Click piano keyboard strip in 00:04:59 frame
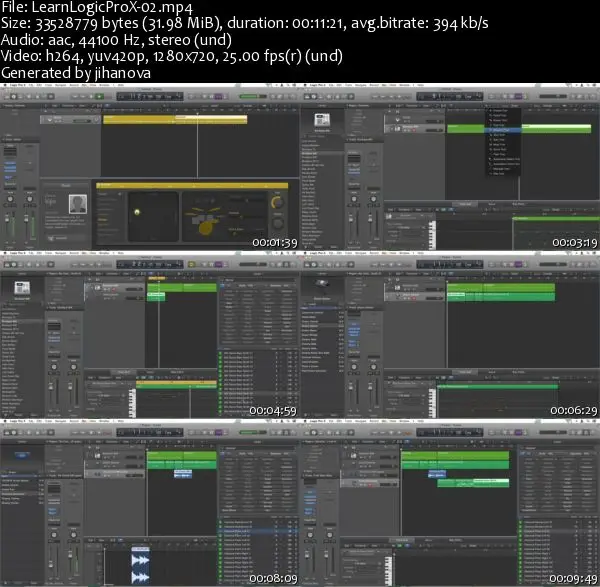The width and height of the screenshot is (600, 587). [x=132, y=403]
